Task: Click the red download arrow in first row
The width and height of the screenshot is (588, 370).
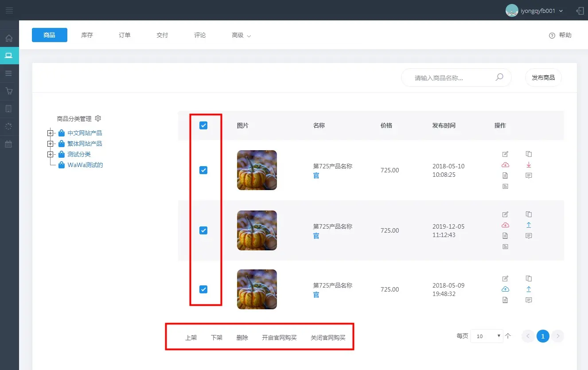Action: click(529, 165)
